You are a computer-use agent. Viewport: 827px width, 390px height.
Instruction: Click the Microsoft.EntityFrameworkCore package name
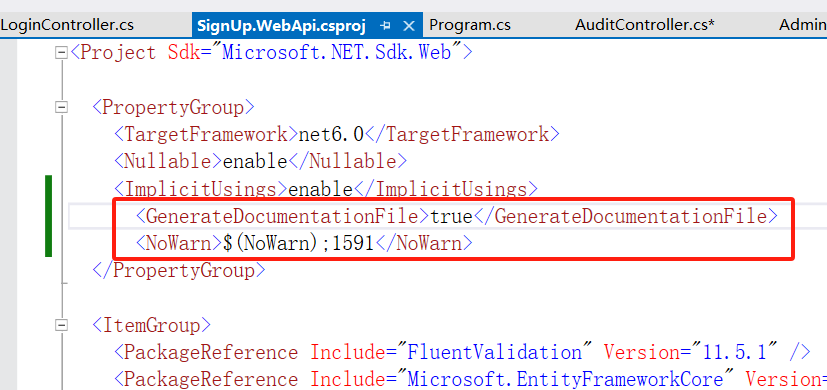pyautogui.click(x=565, y=379)
